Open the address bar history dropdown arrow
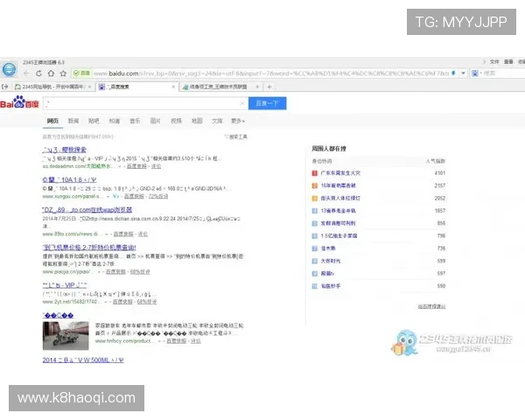The width and height of the screenshot is (525, 420). pyautogui.click(x=464, y=73)
